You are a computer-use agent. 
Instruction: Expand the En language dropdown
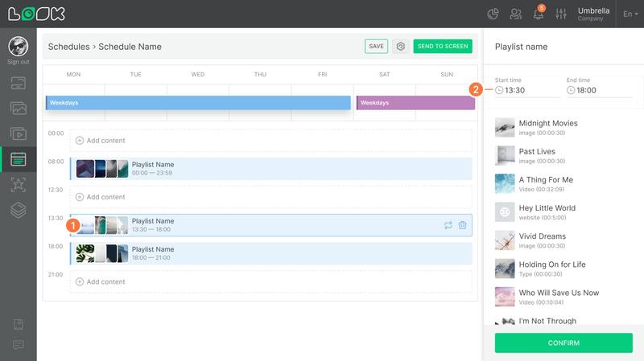click(x=630, y=14)
